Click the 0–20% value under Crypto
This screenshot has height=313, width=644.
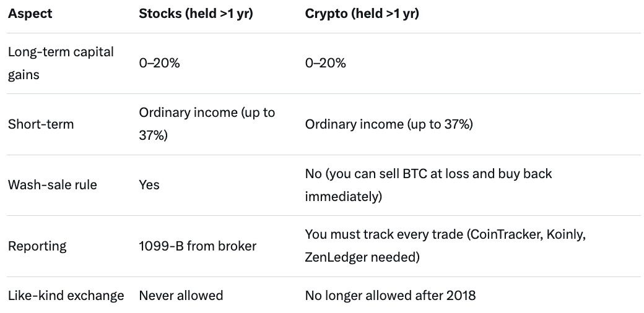tap(325, 63)
